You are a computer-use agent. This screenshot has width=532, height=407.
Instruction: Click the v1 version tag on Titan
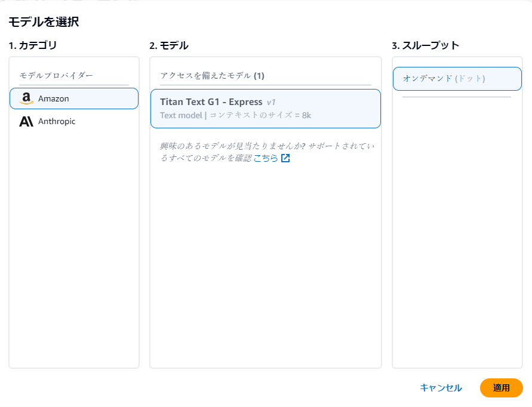[x=271, y=102]
